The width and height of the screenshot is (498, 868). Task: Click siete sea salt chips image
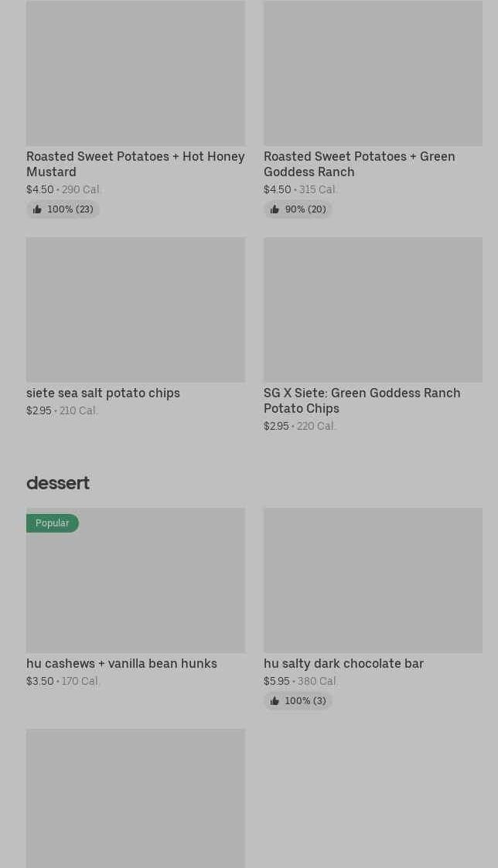click(135, 309)
